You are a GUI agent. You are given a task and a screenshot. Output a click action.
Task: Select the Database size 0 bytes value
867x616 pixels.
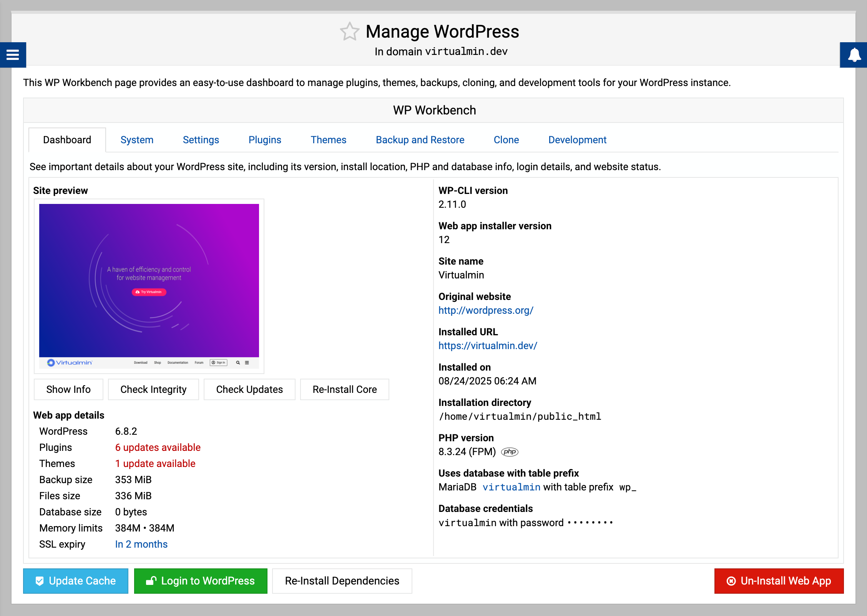131,512
